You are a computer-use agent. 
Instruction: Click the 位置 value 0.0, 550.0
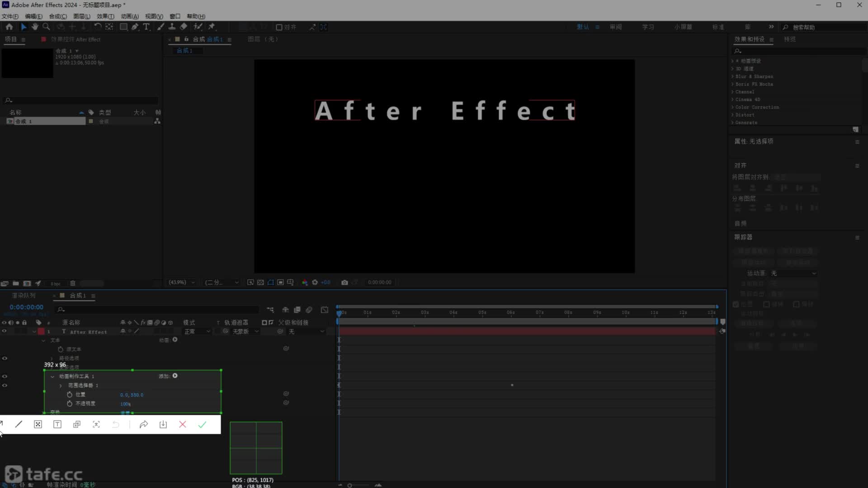(132, 395)
